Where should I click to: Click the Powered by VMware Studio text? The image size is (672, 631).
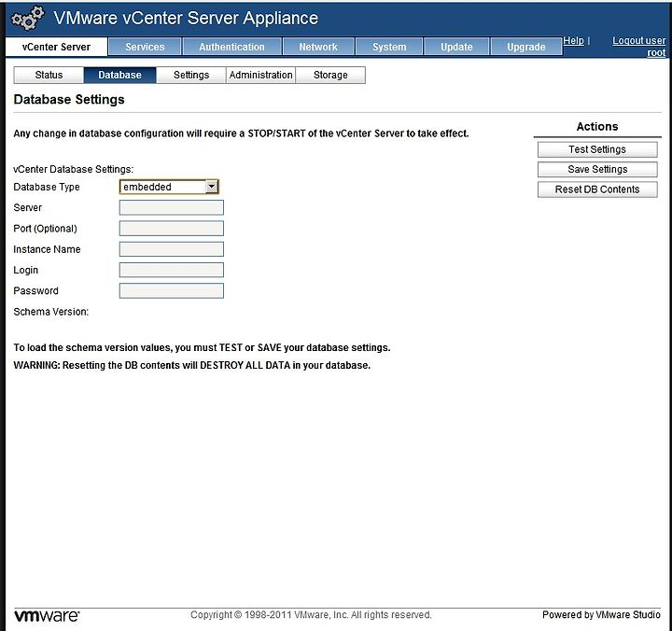601,615
